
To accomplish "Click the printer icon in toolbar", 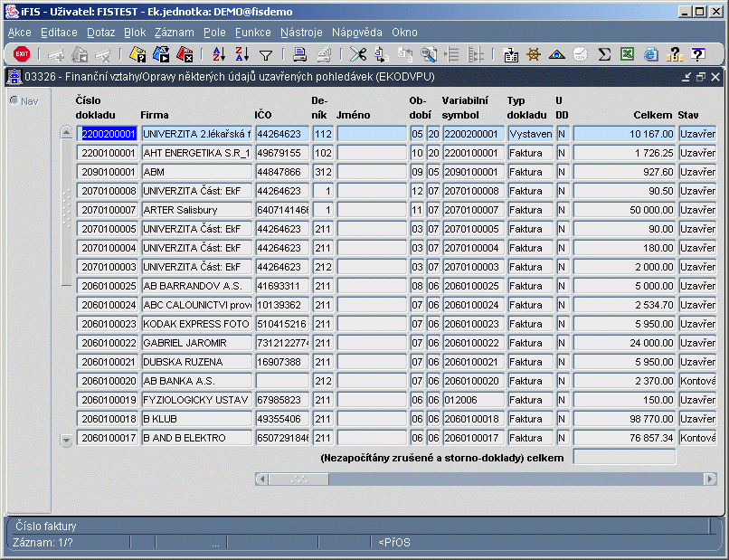I will 300,54.
